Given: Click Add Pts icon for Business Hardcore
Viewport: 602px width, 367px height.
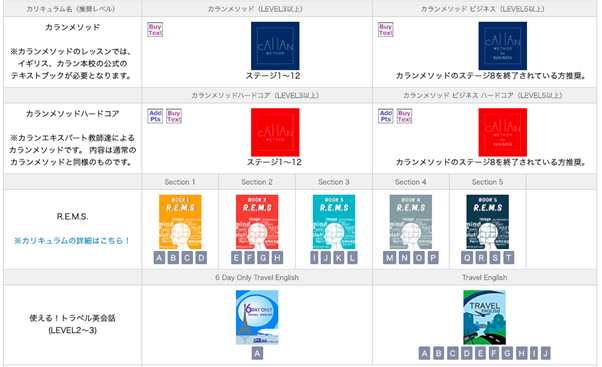Looking at the screenshot, I should [x=385, y=116].
